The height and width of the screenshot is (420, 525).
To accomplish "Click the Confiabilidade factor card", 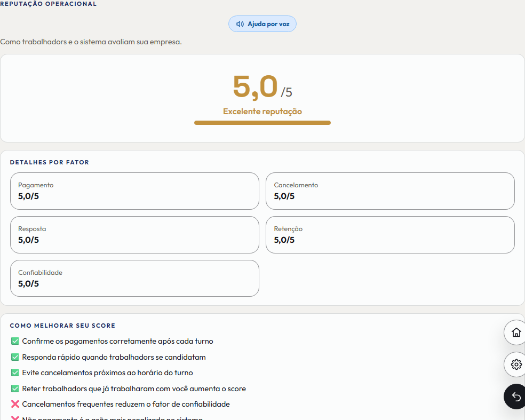I will coord(134,279).
